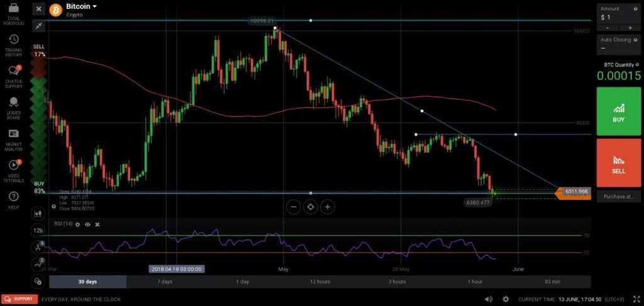
Task: Click the multi-chart layout circles icon
Action: coord(38,281)
